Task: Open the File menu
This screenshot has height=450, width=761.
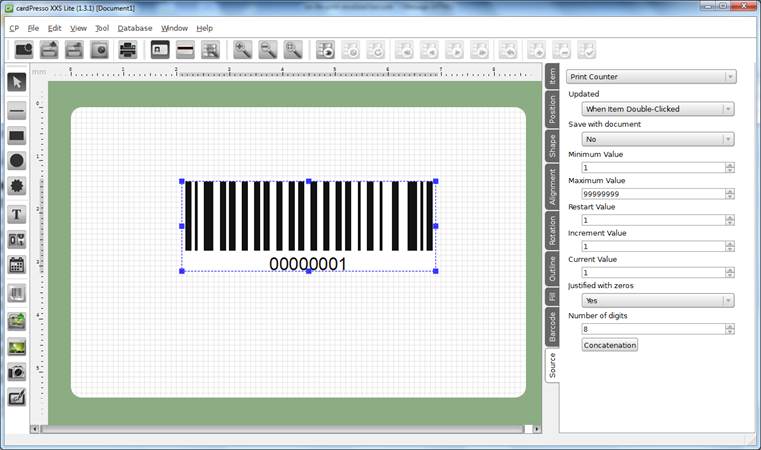Action: pyautogui.click(x=33, y=28)
